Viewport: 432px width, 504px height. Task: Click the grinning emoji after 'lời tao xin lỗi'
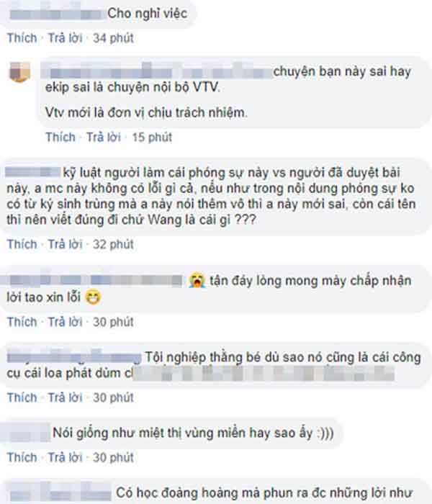(93, 297)
